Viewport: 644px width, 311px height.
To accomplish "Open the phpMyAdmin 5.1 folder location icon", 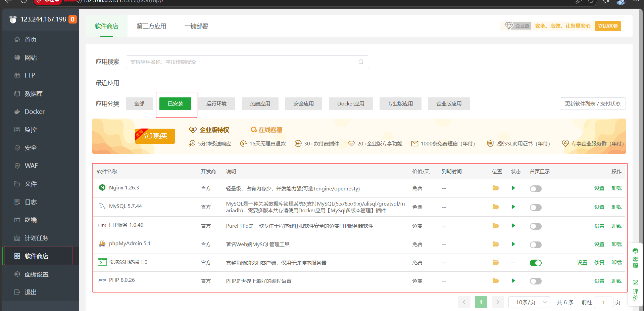I will pyautogui.click(x=495, y=244).
